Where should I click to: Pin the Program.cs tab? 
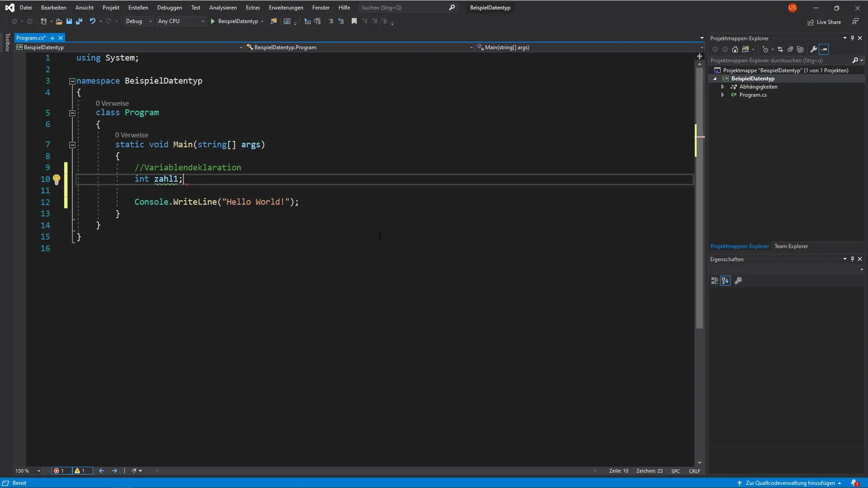tap(52, 38)
